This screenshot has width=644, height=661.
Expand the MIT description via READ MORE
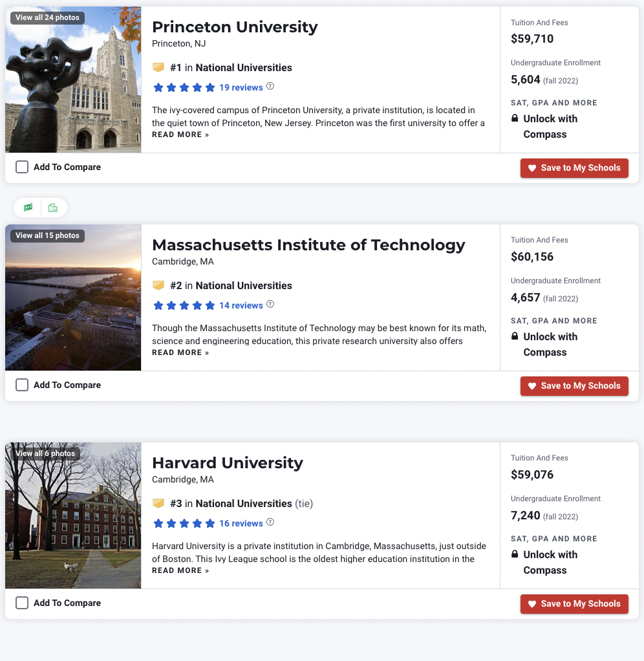[180, 352]
